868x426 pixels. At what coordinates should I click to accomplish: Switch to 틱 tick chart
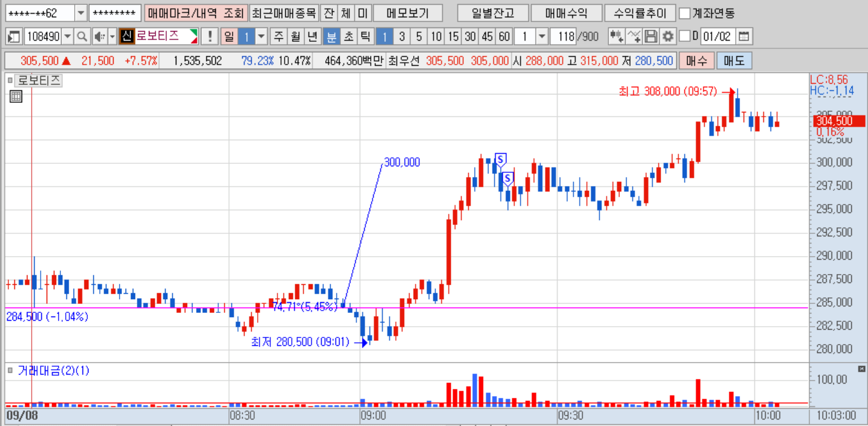tap(365, 36)
